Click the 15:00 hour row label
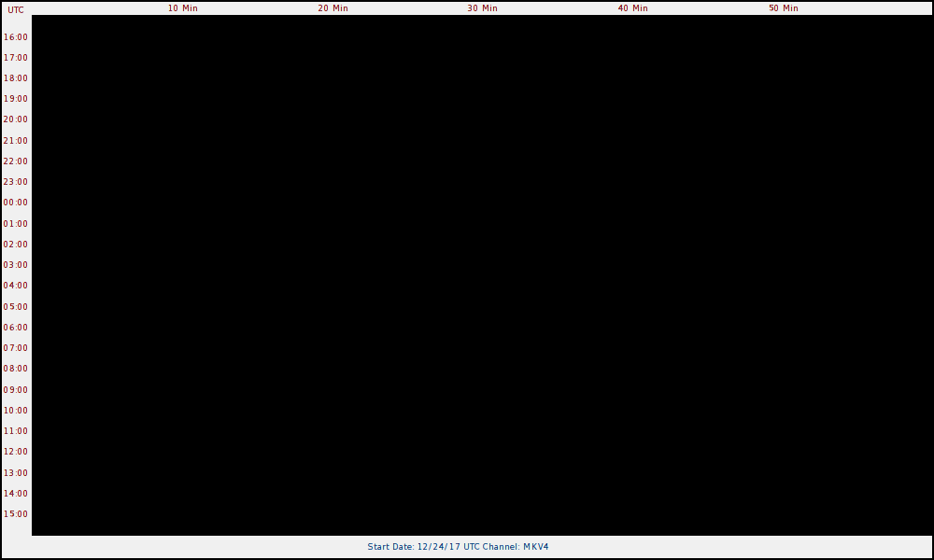 click(x=16, y=513)
